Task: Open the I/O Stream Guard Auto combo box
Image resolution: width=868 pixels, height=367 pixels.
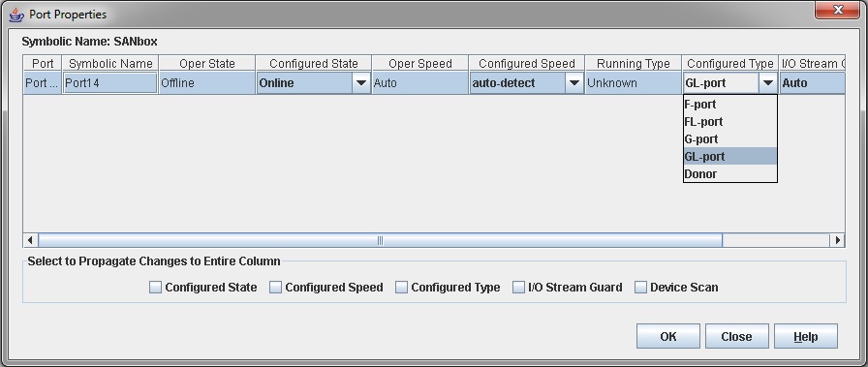Action: pyautogui.click(x=813, y=83)
